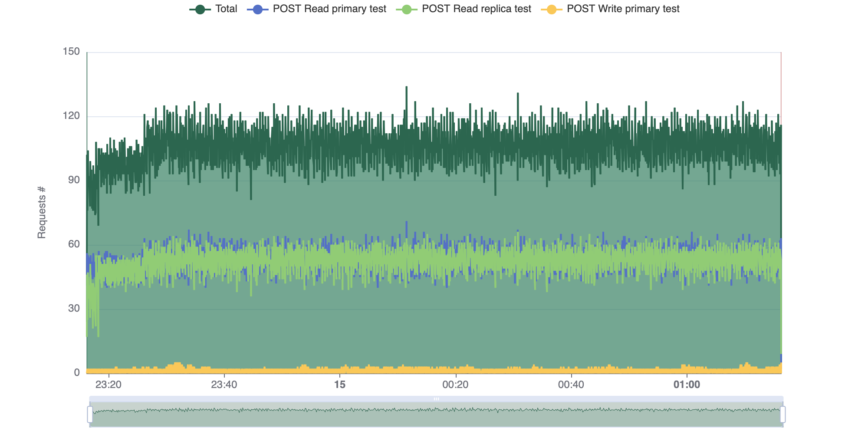
Task: Hide the POST Read replica test series
Action: [x=476, y=8]
